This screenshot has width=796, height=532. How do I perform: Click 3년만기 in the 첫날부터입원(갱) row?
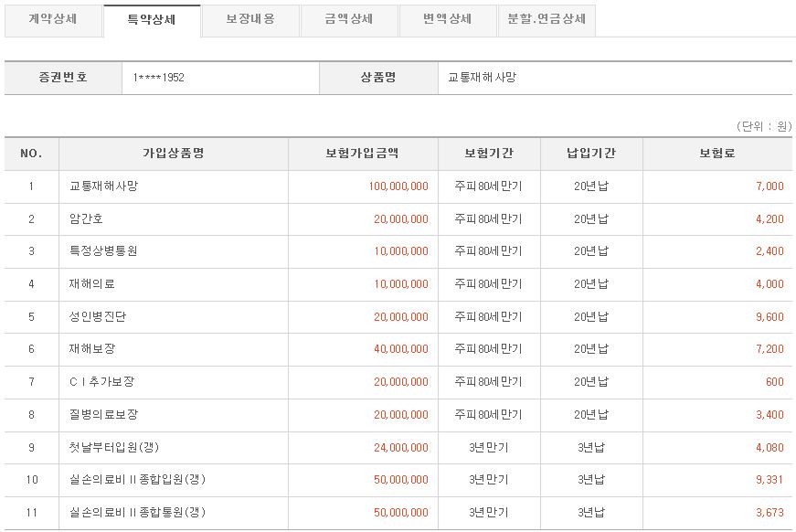click(488, 448)
